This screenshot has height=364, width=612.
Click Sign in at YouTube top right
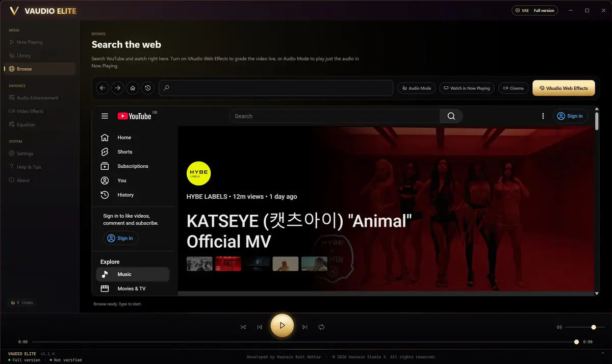pos(570,116)
